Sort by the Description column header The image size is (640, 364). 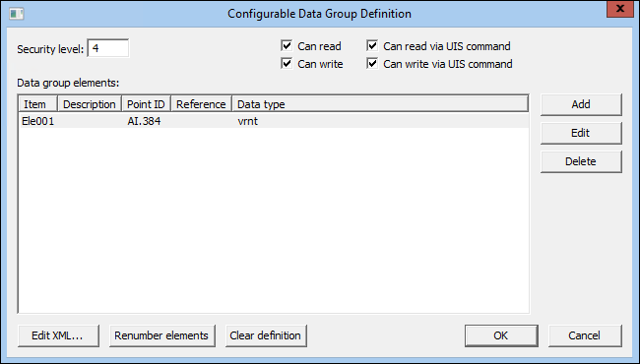coord(90,104)
